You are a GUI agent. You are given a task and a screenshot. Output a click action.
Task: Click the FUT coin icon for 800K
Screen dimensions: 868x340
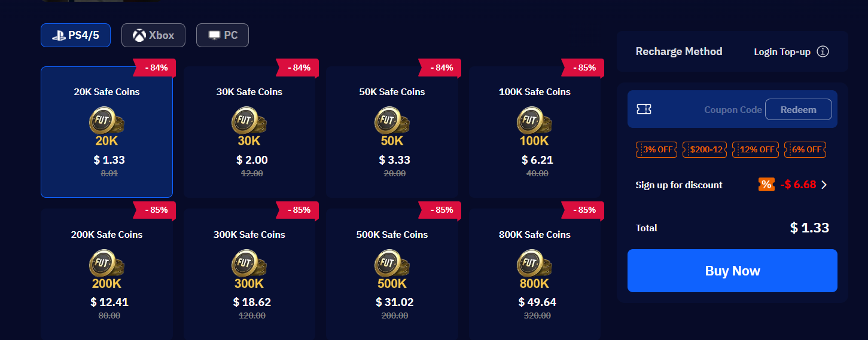(x=534, y=265)
